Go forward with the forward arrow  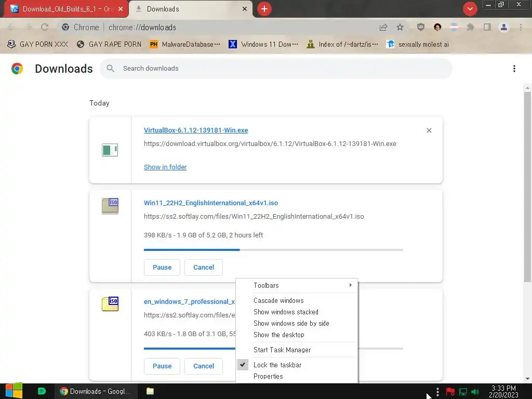(x=28, y=27)
